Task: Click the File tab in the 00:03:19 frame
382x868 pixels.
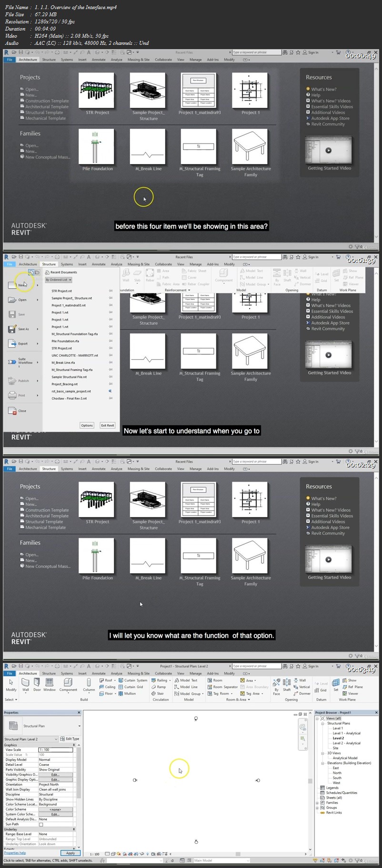Action: (10, 673)
